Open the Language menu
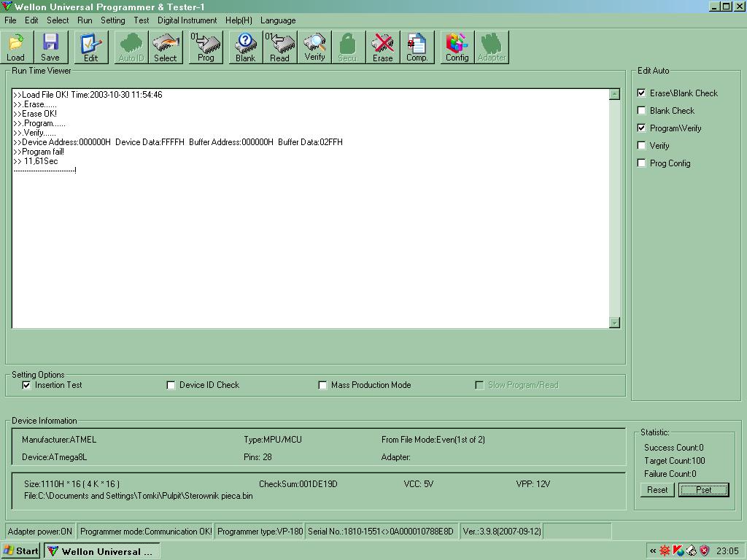This screenshot has width=747, height=560. coord(278,20)
